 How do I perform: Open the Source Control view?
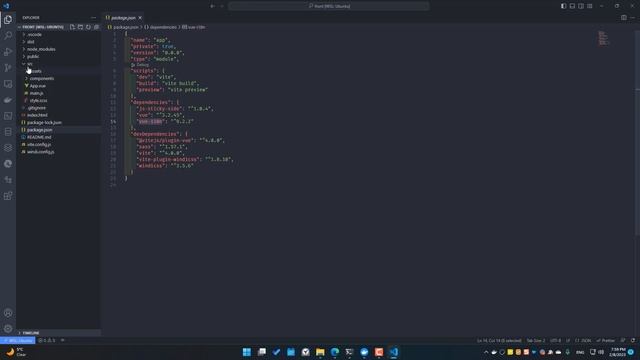point(8,68)
